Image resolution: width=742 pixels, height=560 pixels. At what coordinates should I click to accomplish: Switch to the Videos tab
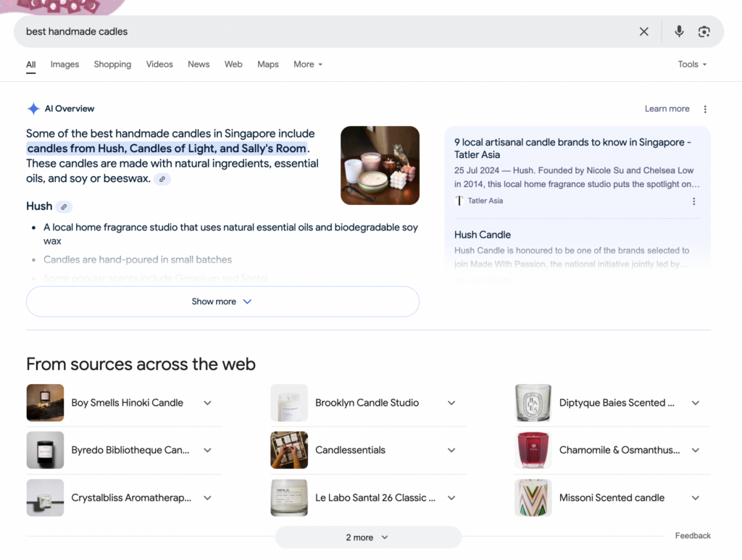click(x=159, y=64)
